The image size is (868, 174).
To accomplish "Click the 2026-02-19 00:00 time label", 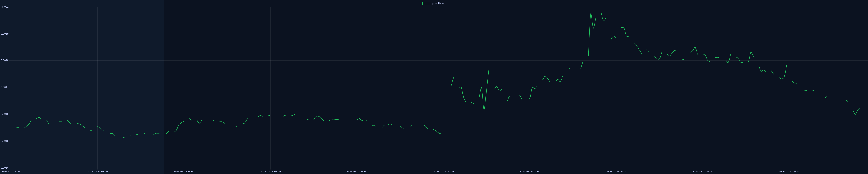I will pos(443,172).
